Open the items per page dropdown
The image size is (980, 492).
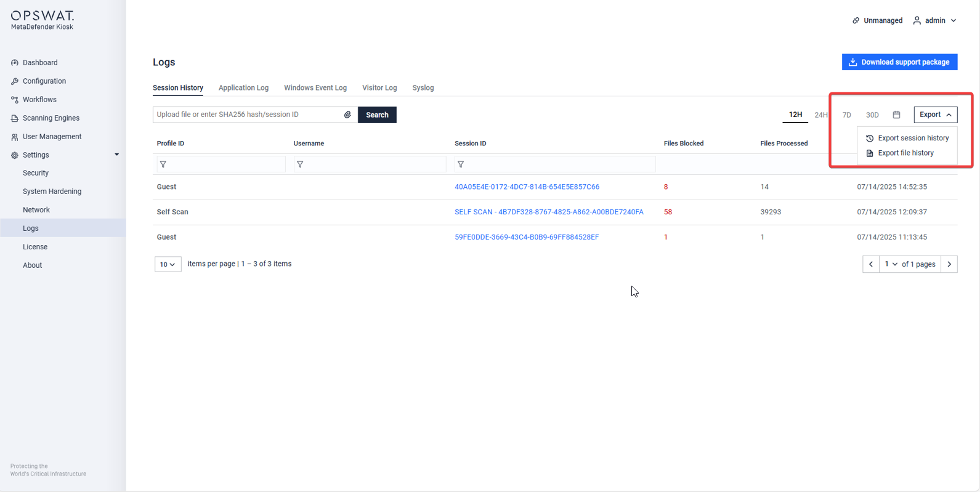168,264
